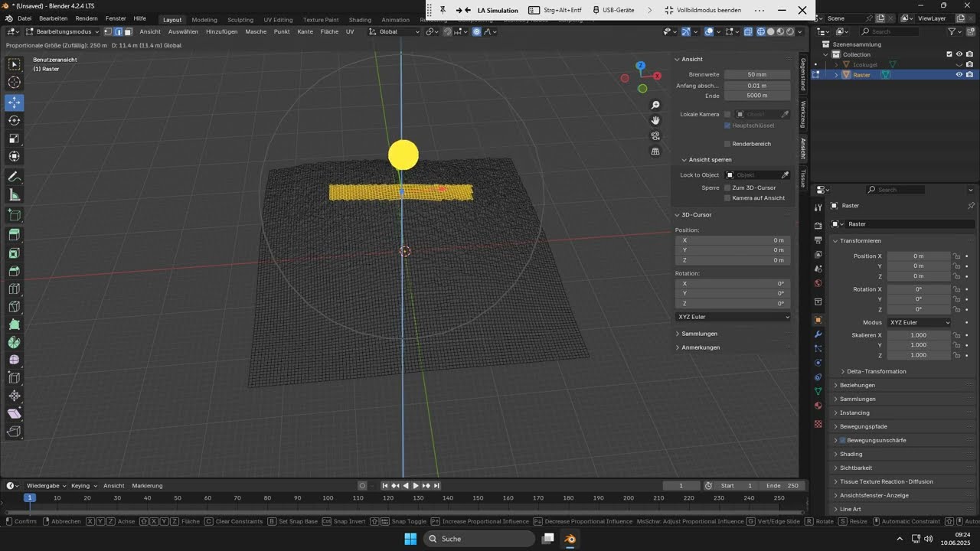Click the pan view hand icon
This screenshot has height=551, width=980.
pyautogui.click(x=655, y=120)
